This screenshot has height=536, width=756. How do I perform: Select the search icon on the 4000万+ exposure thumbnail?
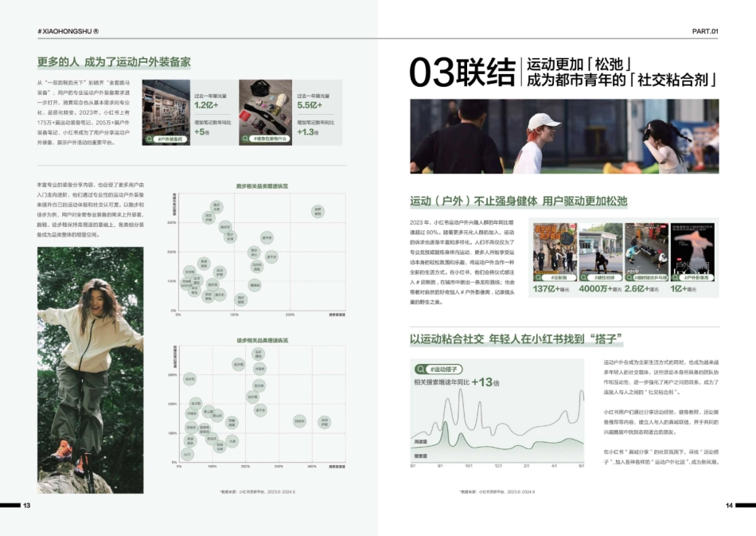point(583,277)
